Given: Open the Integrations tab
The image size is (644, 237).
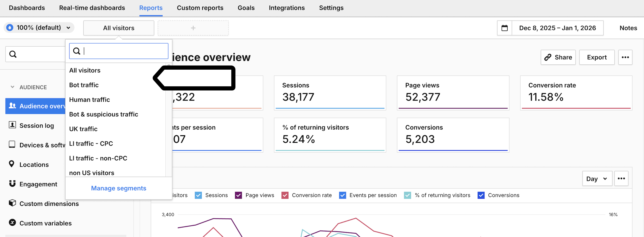Looking at the screenshot, I should pyautogui.click(x=287, y=8).
